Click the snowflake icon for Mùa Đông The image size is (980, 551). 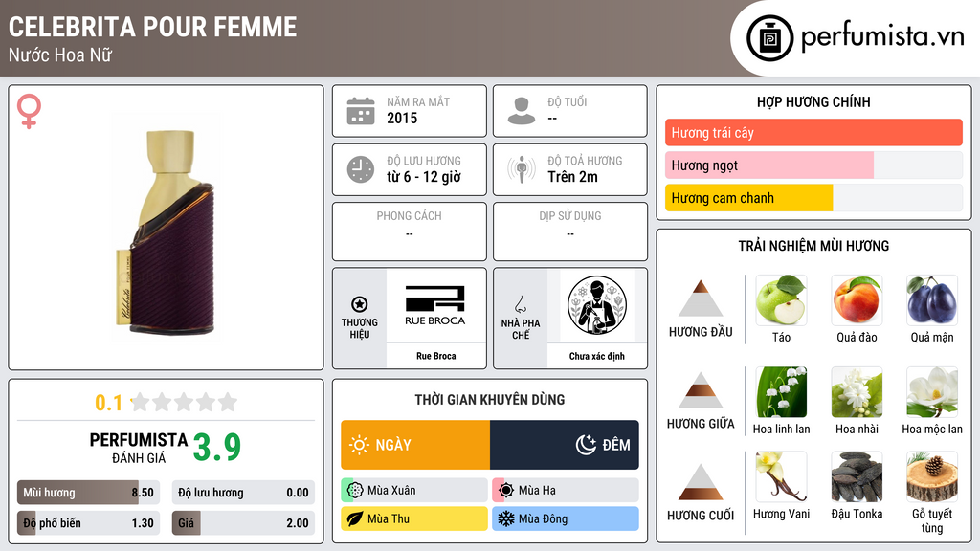[x=506, y=518]
